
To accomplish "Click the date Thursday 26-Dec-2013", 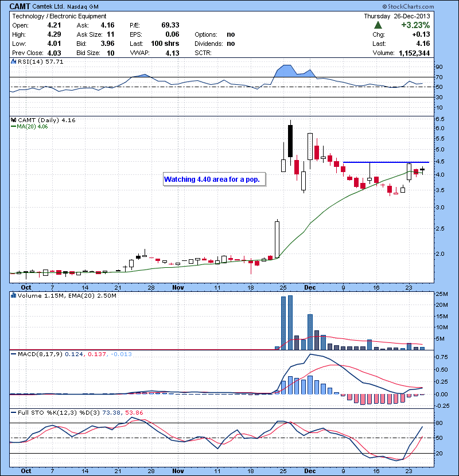I will [x=396, y=16].
